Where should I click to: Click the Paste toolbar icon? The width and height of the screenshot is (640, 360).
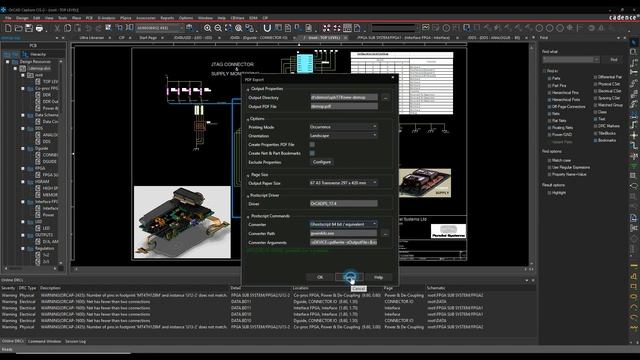coord(78,28)
